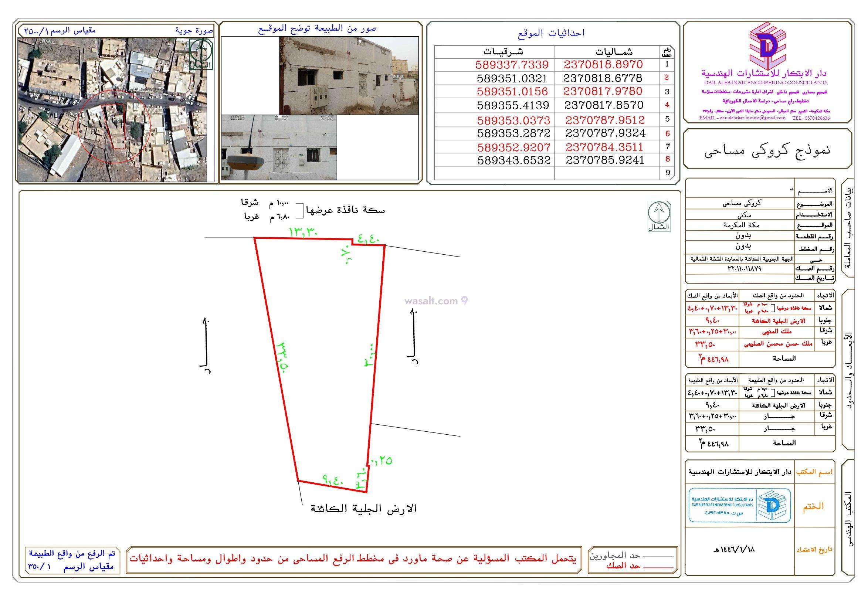Click the Dar Alebtkar 'D' logo at top right
868x601 pixels.
click(x=768, y=45)
